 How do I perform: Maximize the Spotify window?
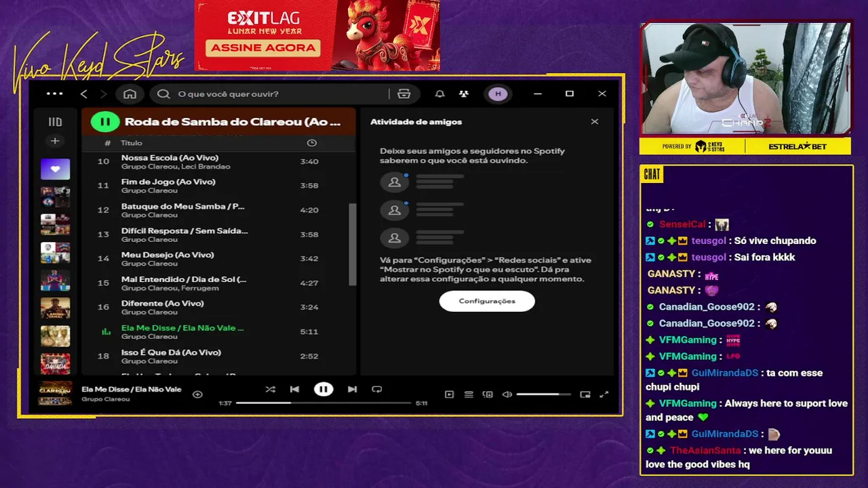click(570, 94)
